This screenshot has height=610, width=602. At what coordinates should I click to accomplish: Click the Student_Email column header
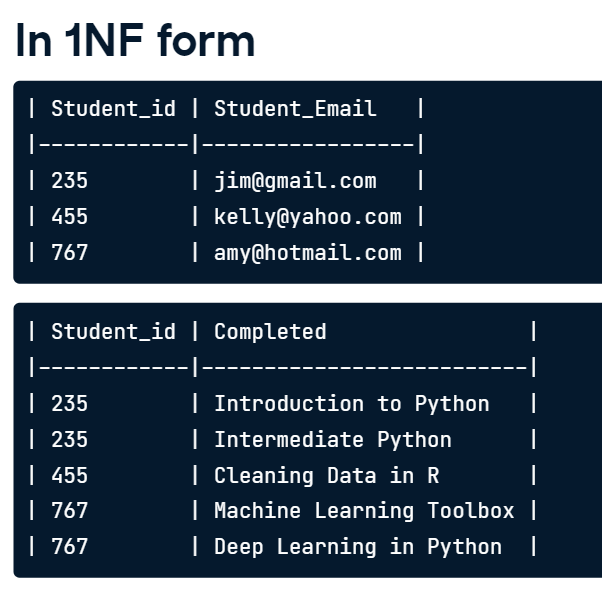click(x=295, y=108)
